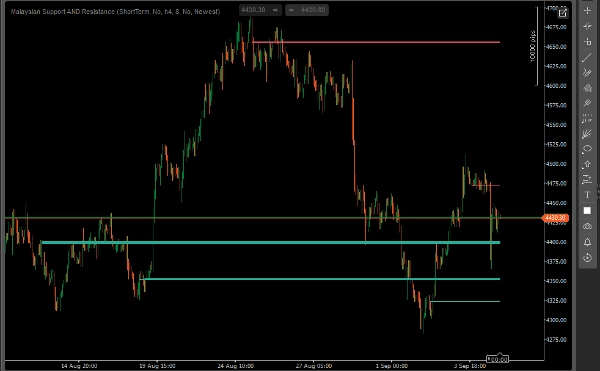Click the 4650.00 price axis label

[557, 47]
